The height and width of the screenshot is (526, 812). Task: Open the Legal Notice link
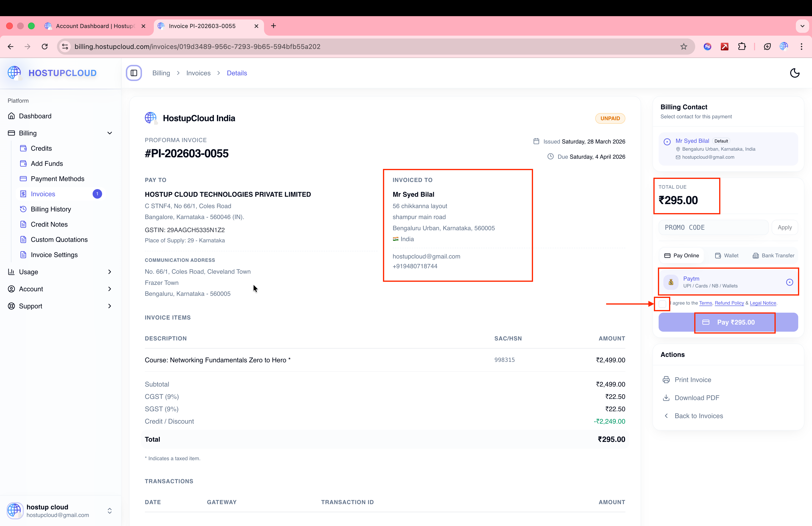(763, 303)
